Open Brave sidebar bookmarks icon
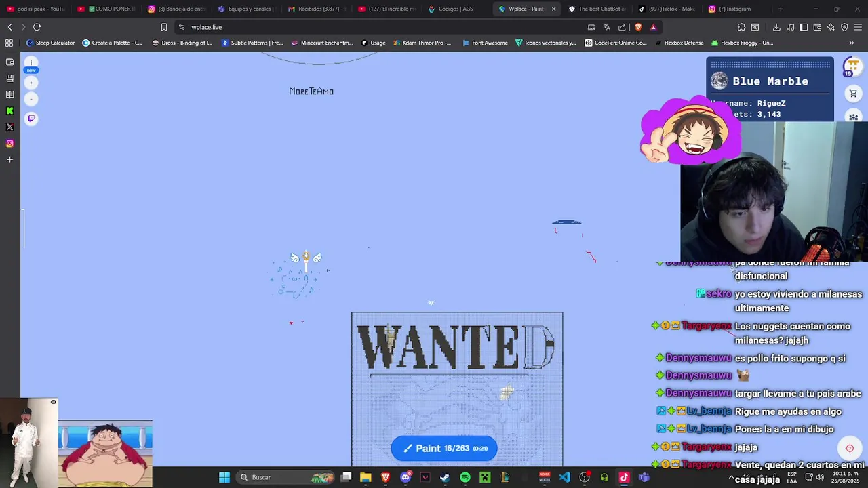The height and width of the screenshot is (488, 868). 9,78
